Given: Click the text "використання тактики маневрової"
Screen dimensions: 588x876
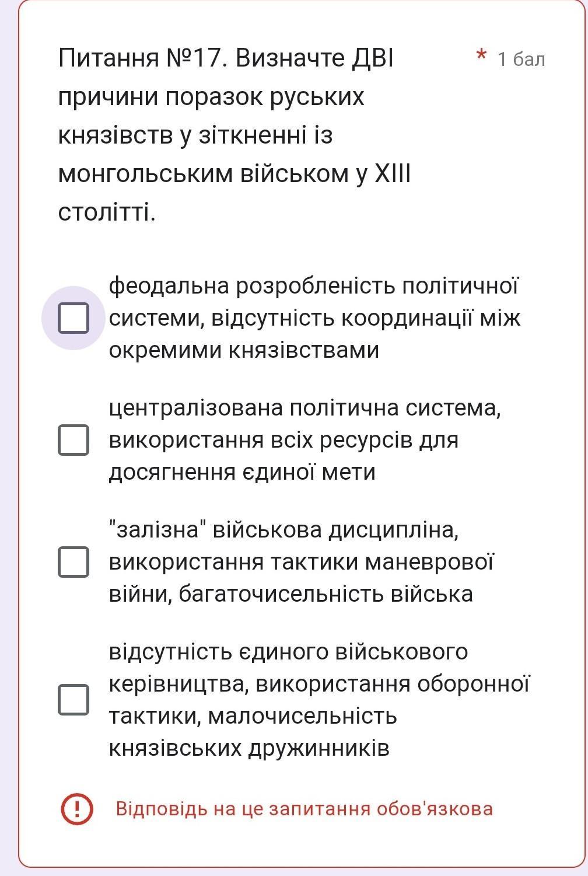Looking at the screenshot, I should point(301,561).
